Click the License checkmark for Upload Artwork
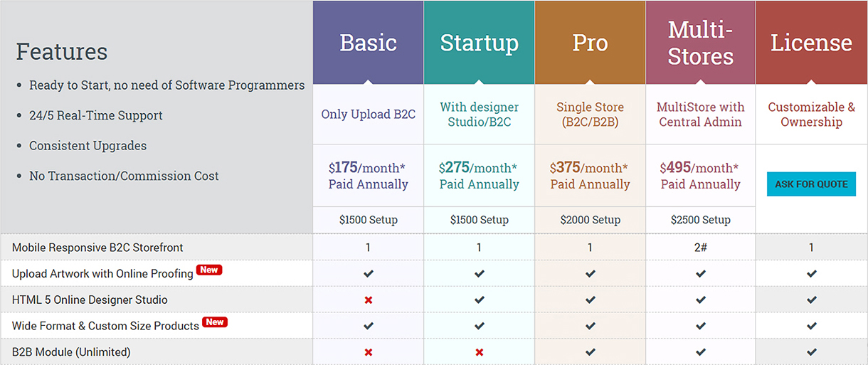Viewport: 868px width, 365px height. [x=812, y=274]
